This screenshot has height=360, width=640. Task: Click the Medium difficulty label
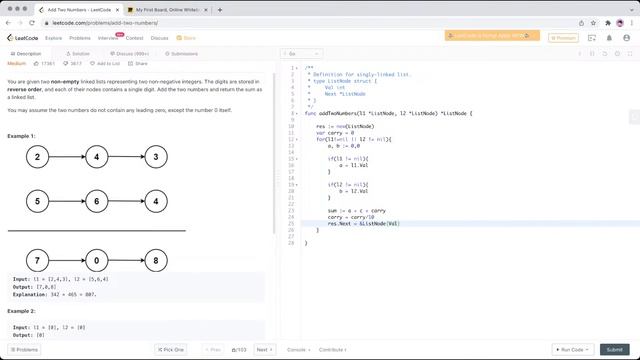(x=17, y=64)
